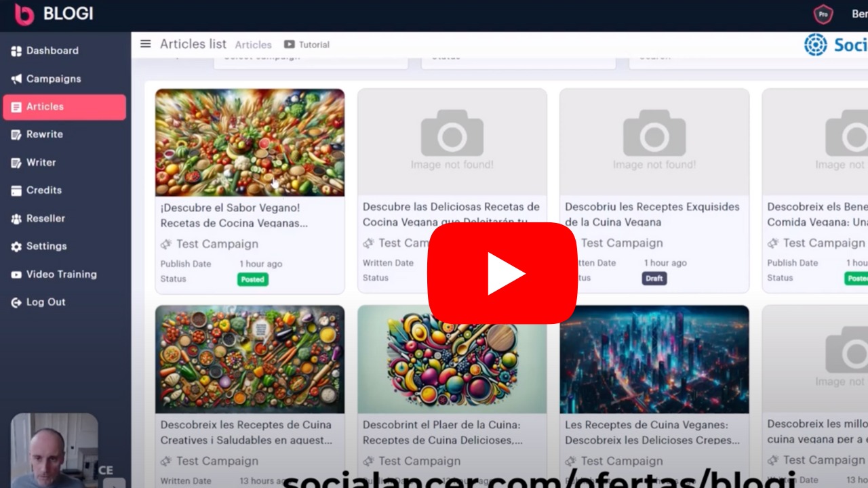Click the campaign icon under '¡Descubre el Sabor Vegano!'
This screenshot has height=488, width=868.
pyautogui.click(x=166, y=244)
